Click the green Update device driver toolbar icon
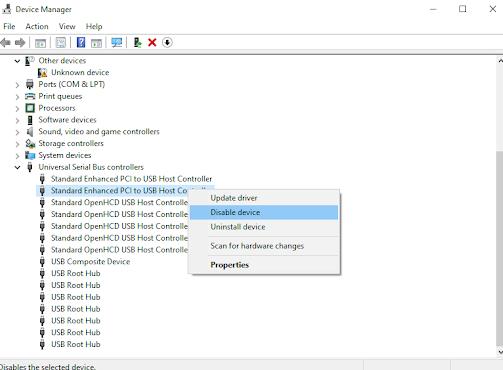503x370 pixels. (137, 42)
